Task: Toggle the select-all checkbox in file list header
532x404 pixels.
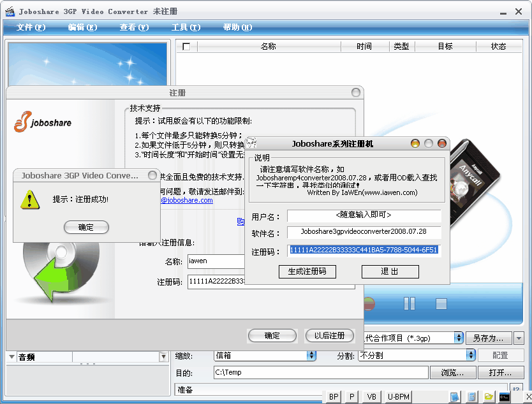Action: coord(186,47)
